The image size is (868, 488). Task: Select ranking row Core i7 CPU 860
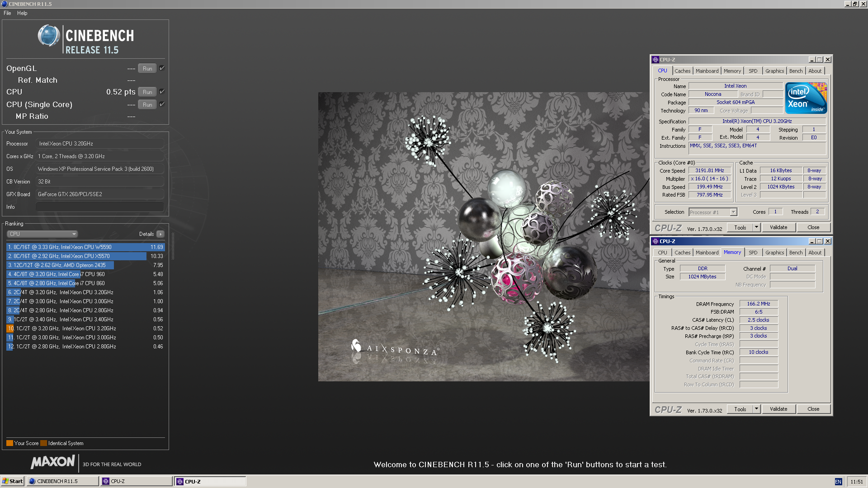[x=85, y=283]
